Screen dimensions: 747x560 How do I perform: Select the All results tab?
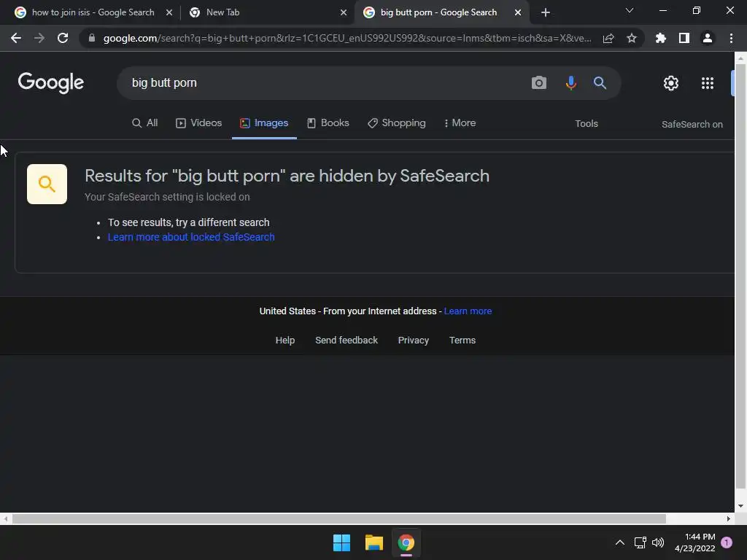[x=145, y=122]
